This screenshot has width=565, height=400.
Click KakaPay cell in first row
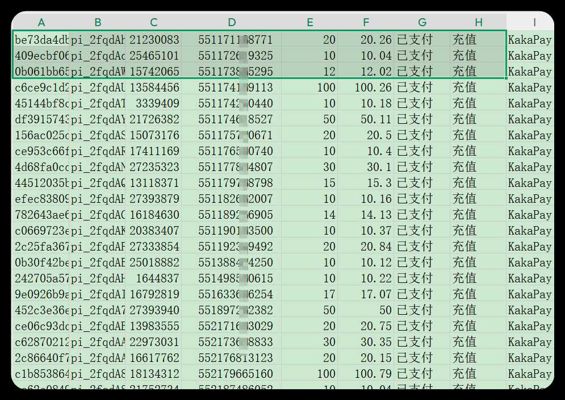pyautogui.click(x=530, y=40)
